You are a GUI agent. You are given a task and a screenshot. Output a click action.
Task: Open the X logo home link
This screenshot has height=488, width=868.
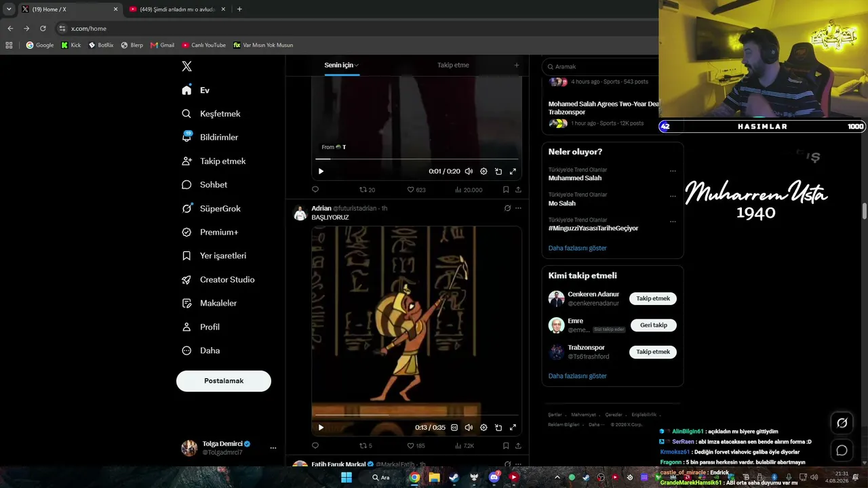pos(186,66)
